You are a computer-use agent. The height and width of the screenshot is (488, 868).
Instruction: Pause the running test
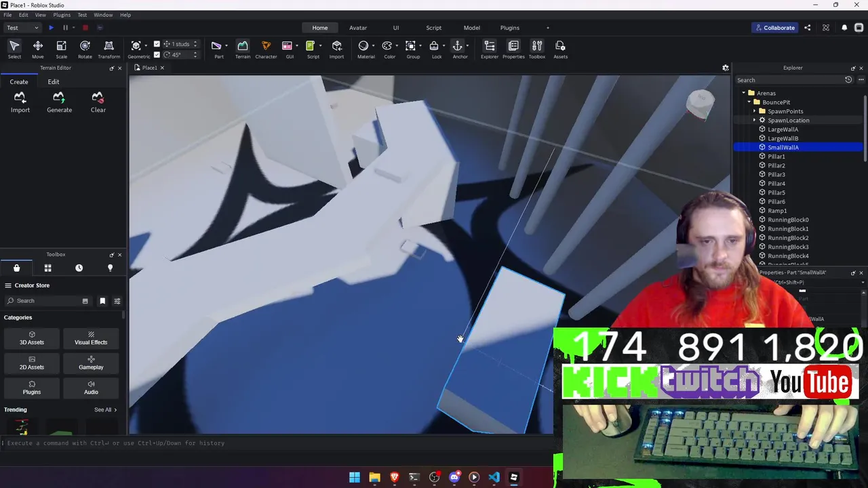pyautogui.click(x=65, y=28)
